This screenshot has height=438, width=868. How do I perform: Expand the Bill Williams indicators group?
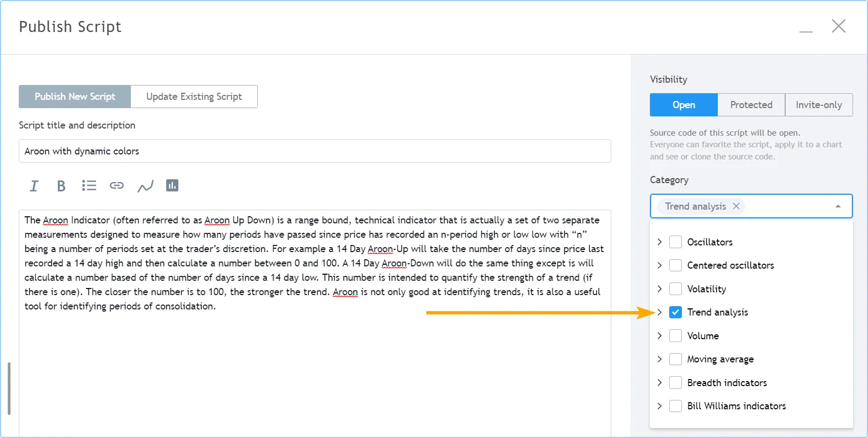pos(659,406)
